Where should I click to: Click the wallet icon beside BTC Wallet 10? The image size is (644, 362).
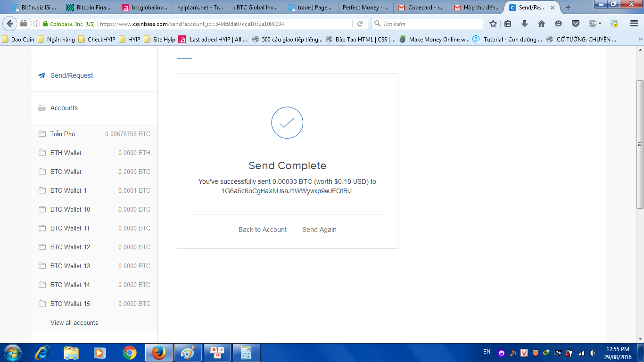(x=42, y=209)
